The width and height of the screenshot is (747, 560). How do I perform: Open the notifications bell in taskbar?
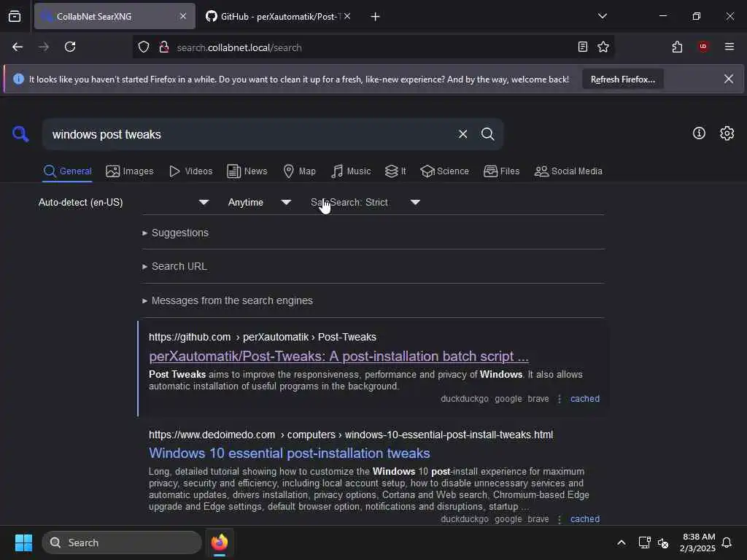coord(727,542)
